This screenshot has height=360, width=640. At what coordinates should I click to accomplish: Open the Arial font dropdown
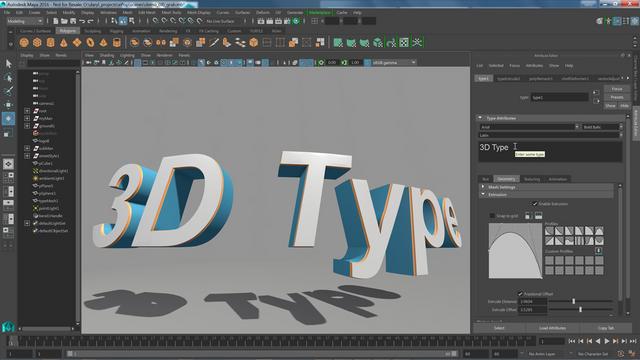(529, 127)
